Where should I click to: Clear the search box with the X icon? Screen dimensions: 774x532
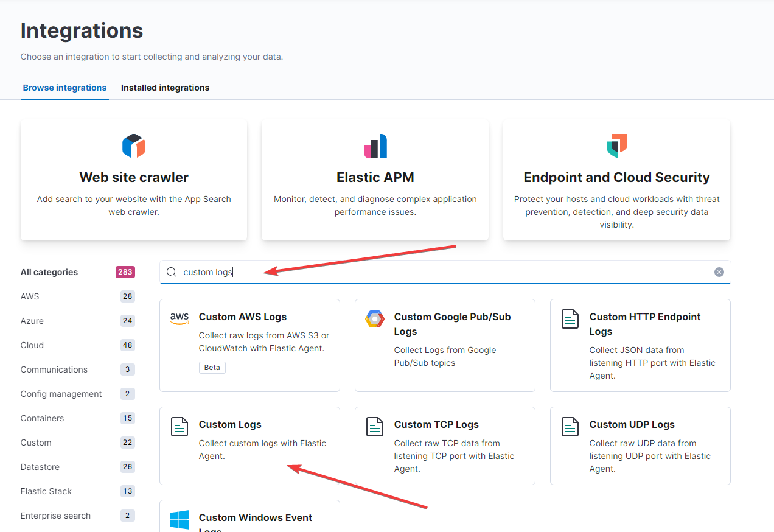(719, 272)
